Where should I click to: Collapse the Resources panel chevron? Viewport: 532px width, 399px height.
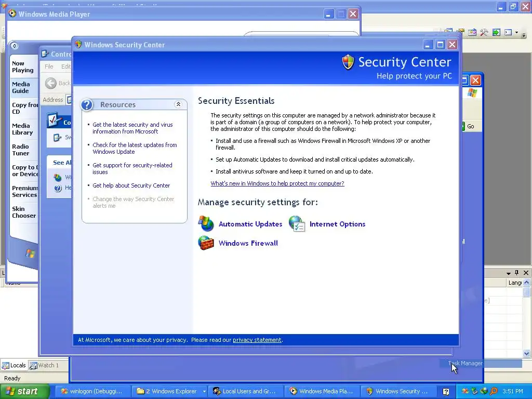click(x=178, y=104)
